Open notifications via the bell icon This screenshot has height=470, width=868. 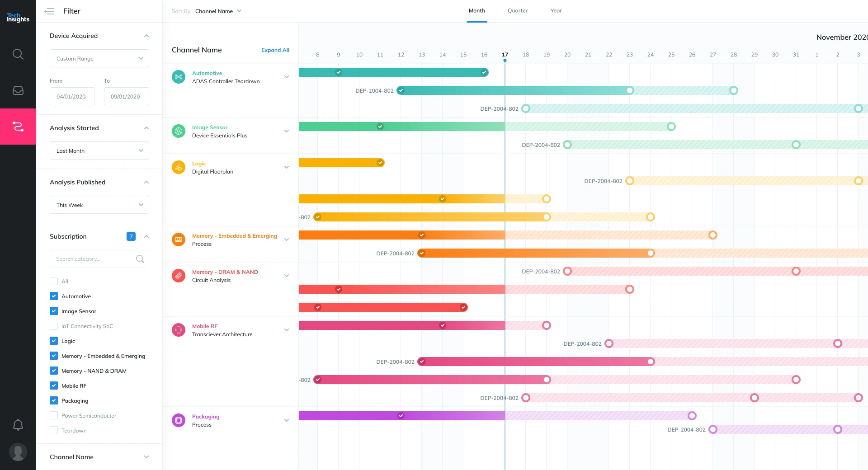[18, 425]
